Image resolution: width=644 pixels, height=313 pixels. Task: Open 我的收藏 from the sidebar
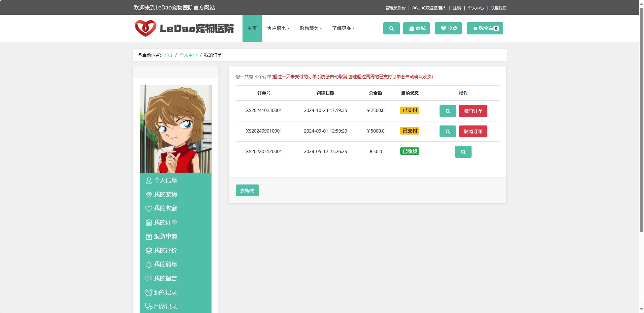165,208
